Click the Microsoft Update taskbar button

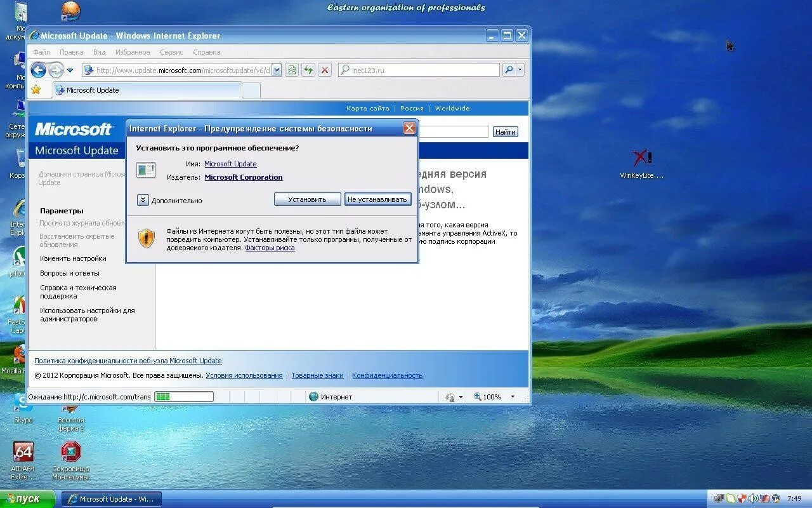[x=112, y=499]
